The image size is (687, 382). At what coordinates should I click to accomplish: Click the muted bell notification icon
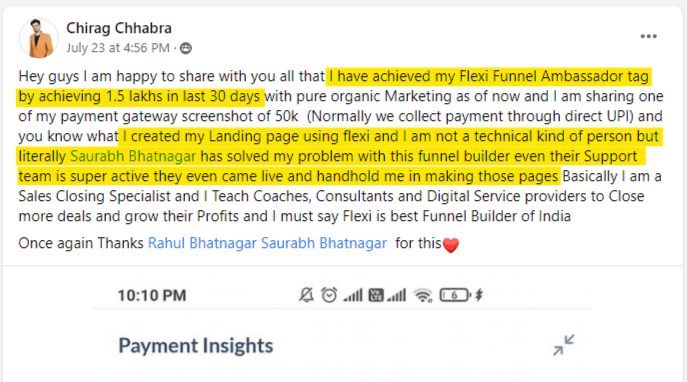306,295
